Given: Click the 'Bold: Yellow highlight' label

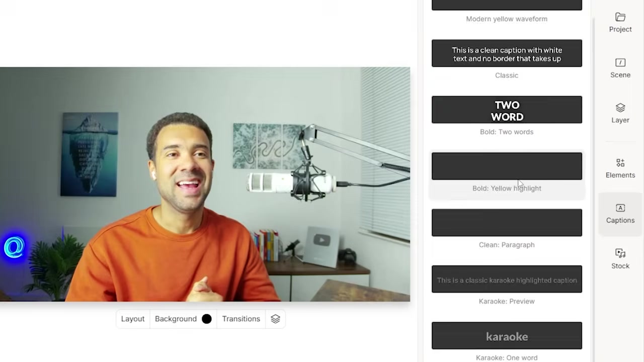Looking at the screenshot, I should (507, 188).
